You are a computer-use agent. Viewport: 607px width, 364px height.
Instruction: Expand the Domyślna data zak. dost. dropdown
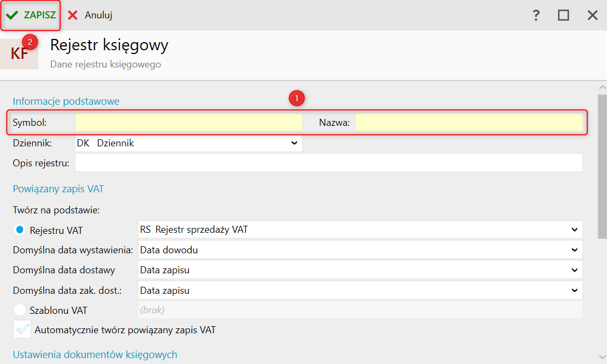click(x=360, y=290)
